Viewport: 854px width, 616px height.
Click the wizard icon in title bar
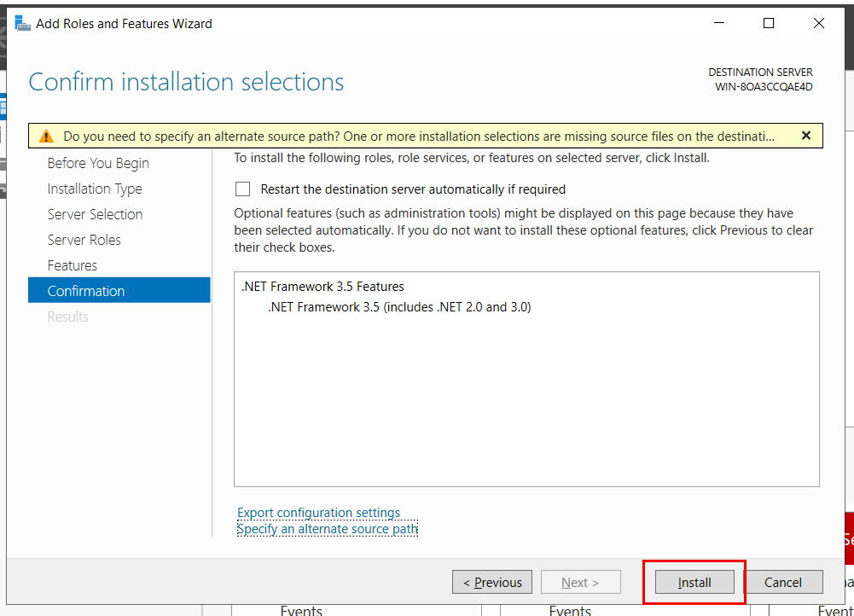[x=22, y=23]
